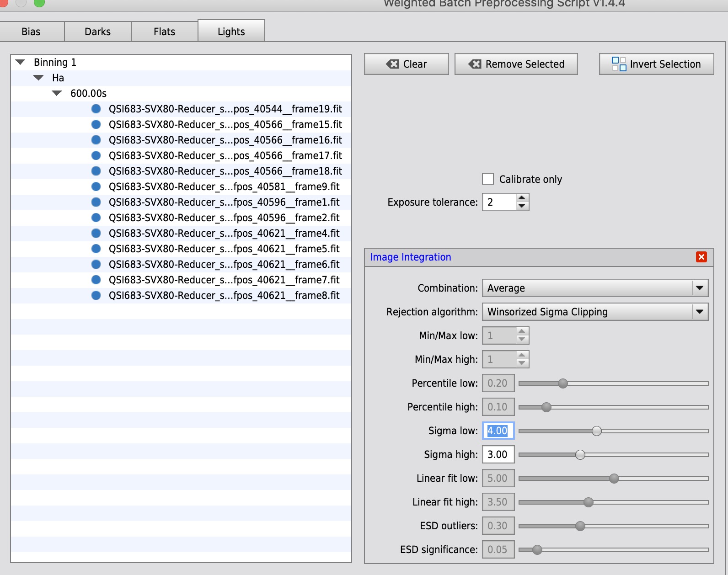This screenshot has height=575, width=728.
Task: Click Invert Selection button
Action: 657,64
